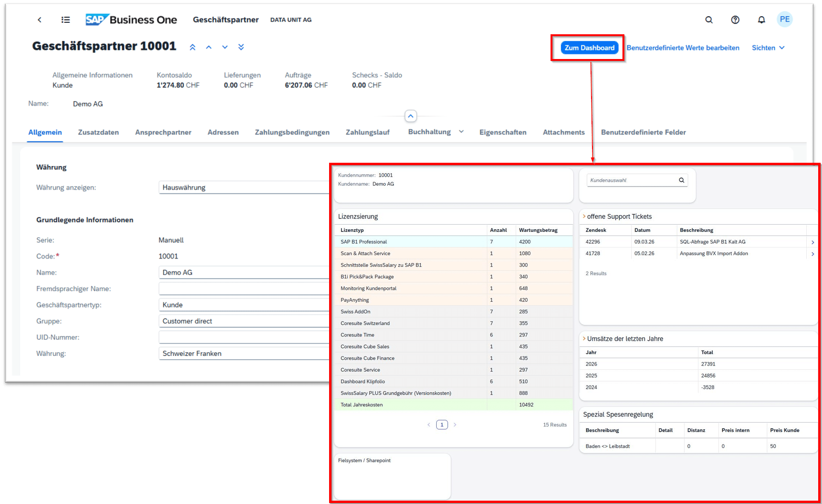
Task: Go back with the left arrow icon
Action: (x=40, y=20)
